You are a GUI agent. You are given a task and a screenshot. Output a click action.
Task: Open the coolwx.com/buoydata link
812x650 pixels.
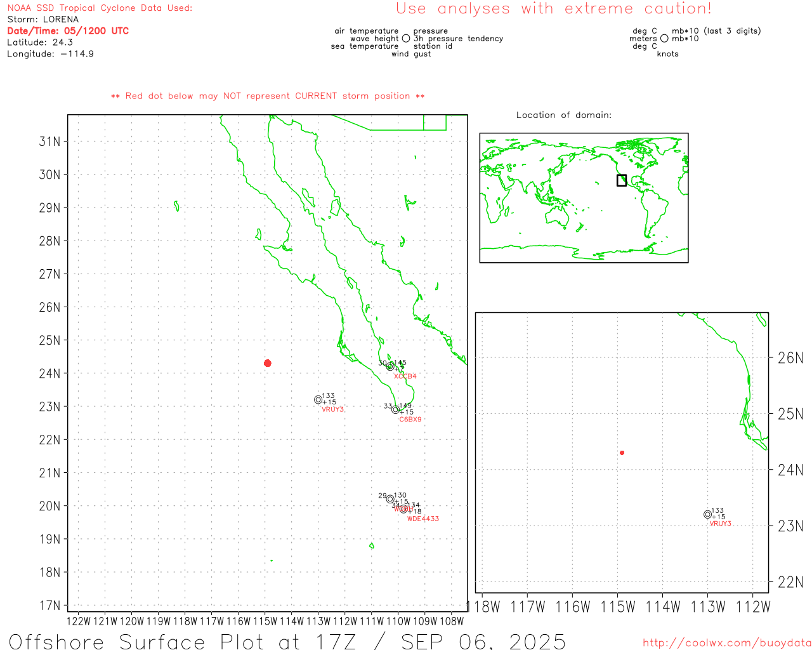(727, 643)
